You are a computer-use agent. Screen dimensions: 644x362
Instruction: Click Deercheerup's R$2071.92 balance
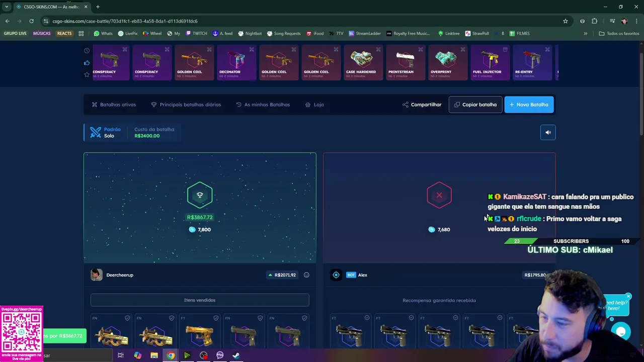pos(282,275)
